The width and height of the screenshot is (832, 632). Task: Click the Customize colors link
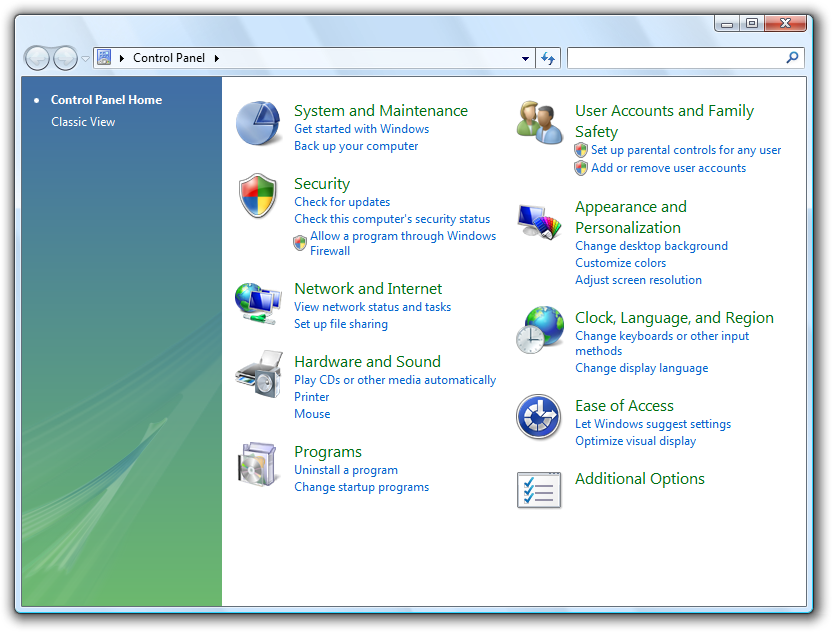[620, 263]
